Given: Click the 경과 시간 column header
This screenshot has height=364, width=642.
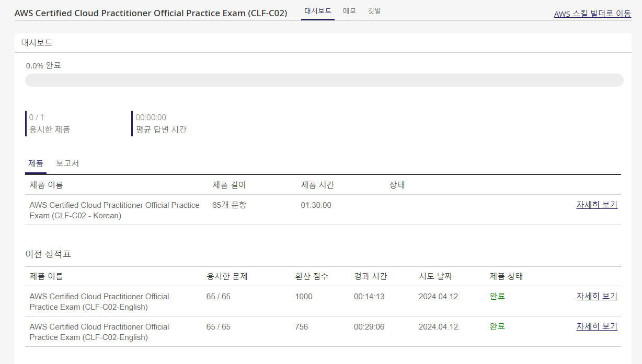Looking at the screenshot, I should [371, 276].
